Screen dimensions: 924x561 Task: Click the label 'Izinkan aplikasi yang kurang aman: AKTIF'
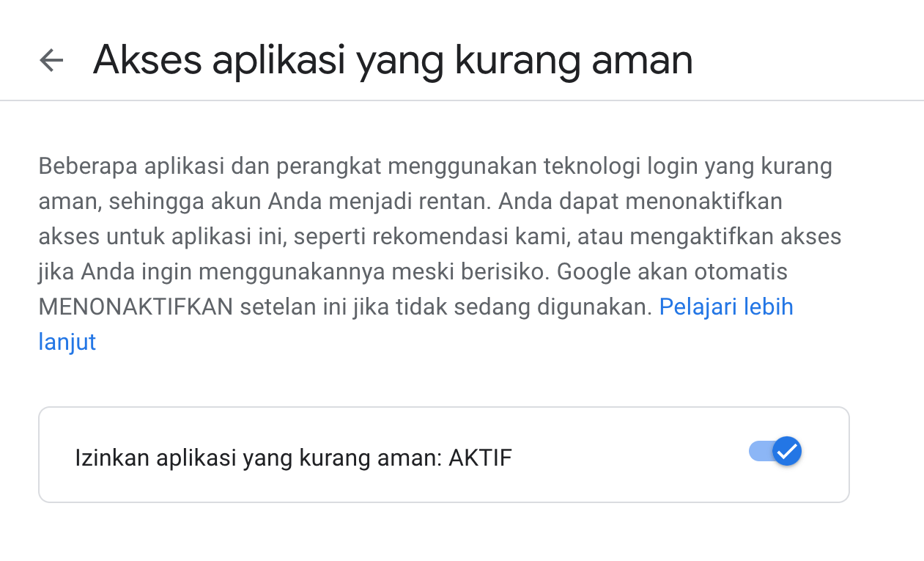click(294, 457)
